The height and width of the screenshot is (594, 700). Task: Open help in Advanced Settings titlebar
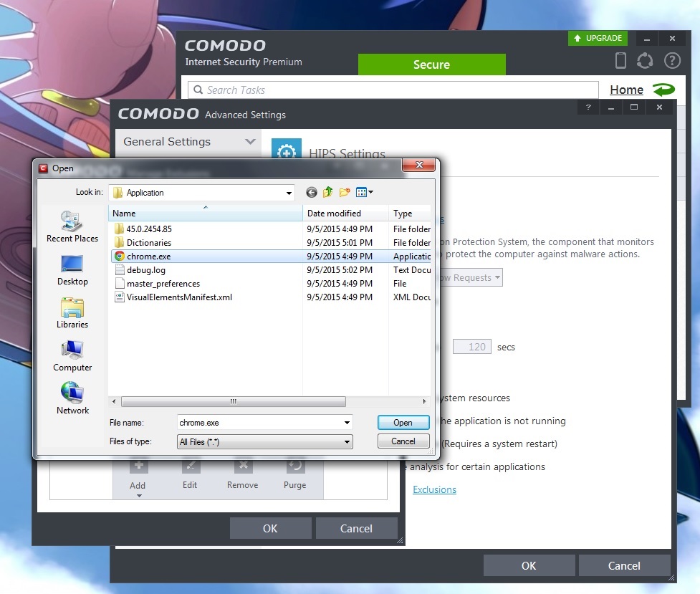coord(588,107)
